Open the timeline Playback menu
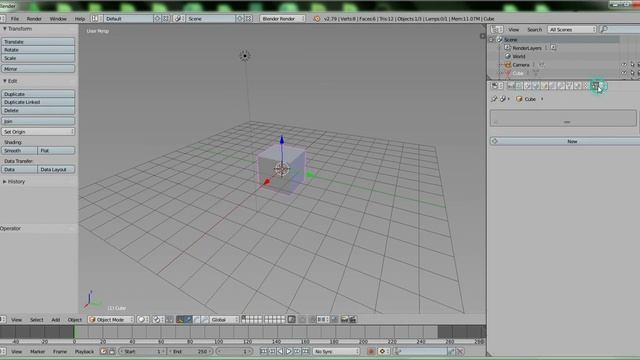Screen dimensions: 640x360 84,351
